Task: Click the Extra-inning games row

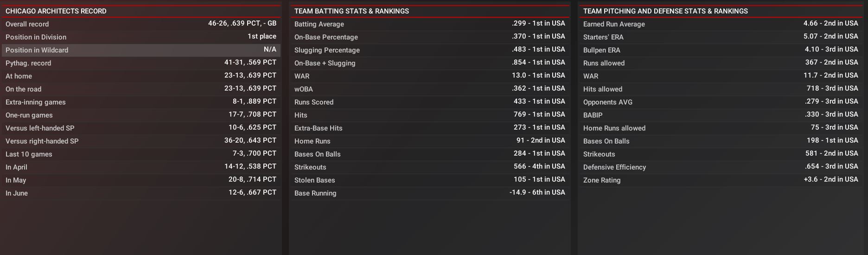Action: click(141, 102)
